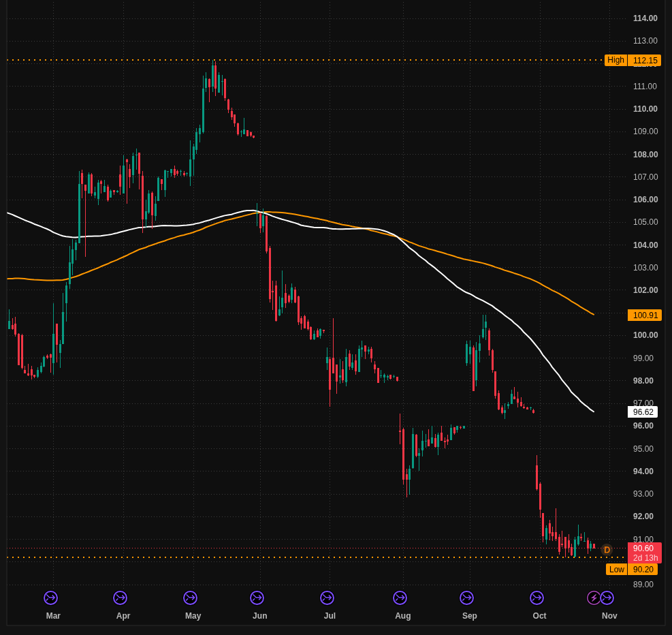Screen dimensions: 672x635
Task: Click the orange Low label tag
Action: pyautogui.click(x=616, y=570)
